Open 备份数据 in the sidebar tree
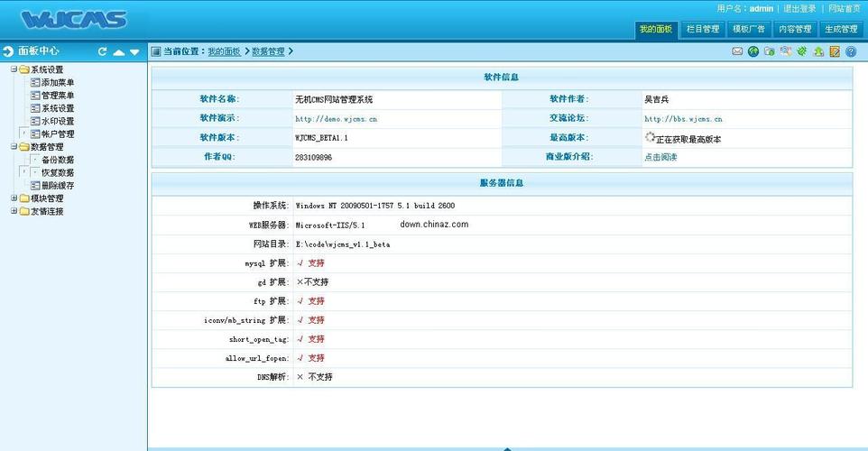This screenshot has width=868, height=451. click(x=58, y=160)
